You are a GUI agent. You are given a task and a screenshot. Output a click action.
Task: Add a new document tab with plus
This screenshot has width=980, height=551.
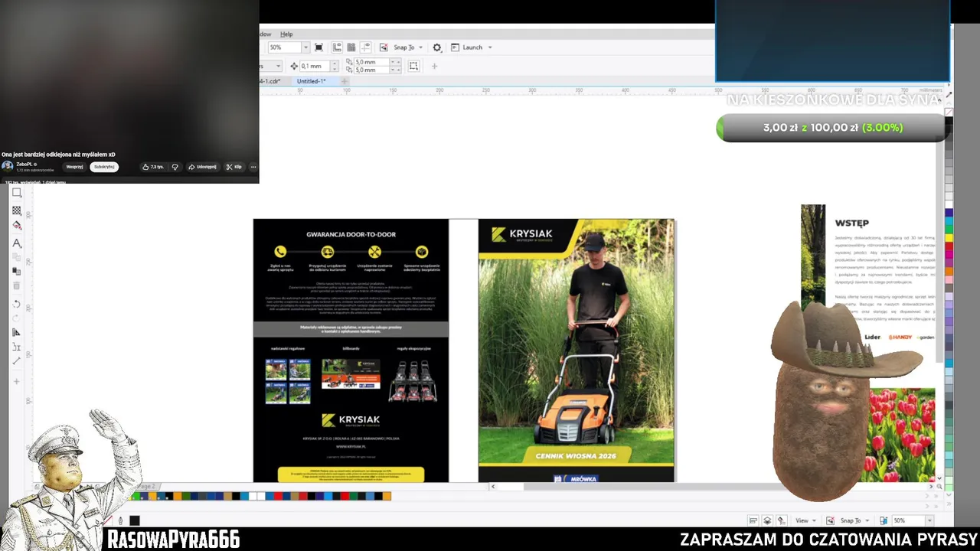345,81
